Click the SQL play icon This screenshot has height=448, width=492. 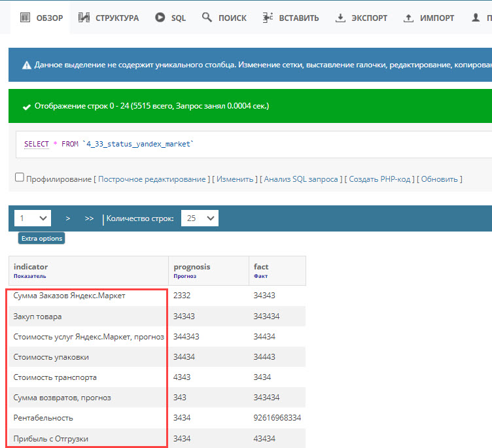pyautogui.click(x=160, y=17)
